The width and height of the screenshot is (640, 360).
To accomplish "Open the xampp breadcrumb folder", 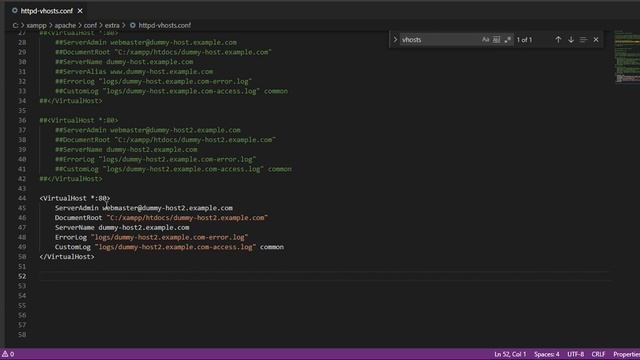I will pos(36,25).
